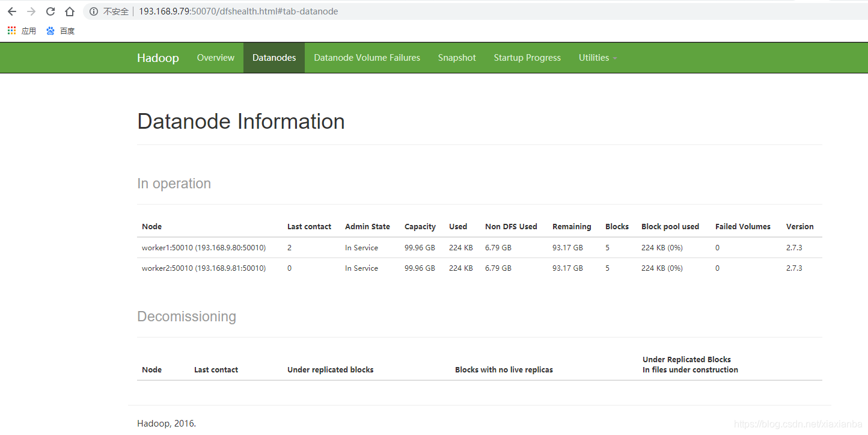The height and width of the screenshot is (435, 868).
Task: Click the Block pool used header
Action: pos(670,227)
